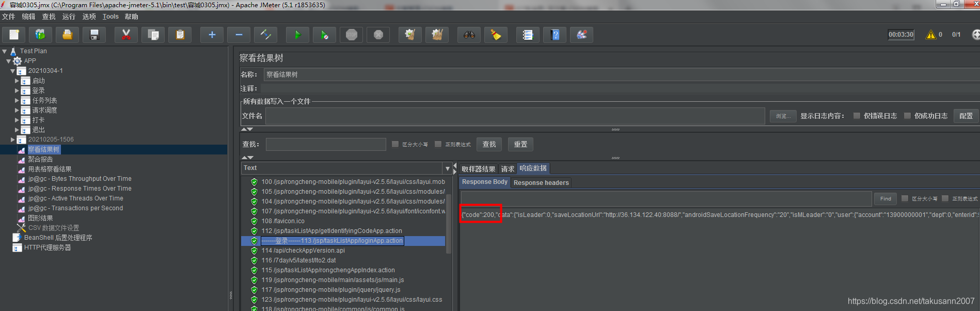This screenshot has height=311, width=980.
Task: Toggle 区分大小写 checkbox beside 查找 field
Action: click(395, 144)
